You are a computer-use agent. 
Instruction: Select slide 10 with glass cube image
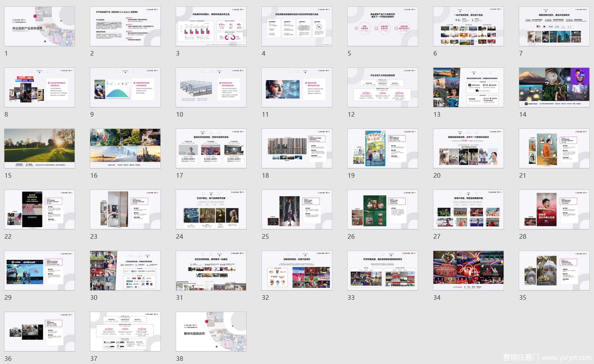pyautogui.click(x=211, y=87)
